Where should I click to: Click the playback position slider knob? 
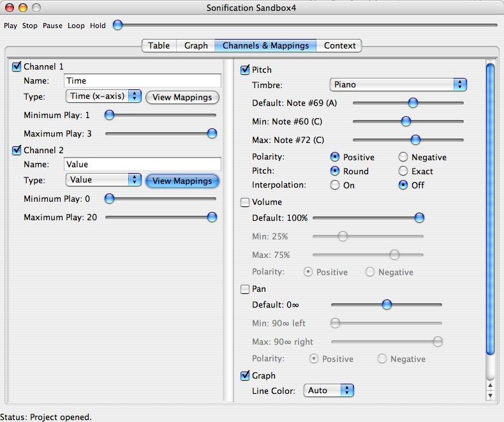tap(118, 25)
